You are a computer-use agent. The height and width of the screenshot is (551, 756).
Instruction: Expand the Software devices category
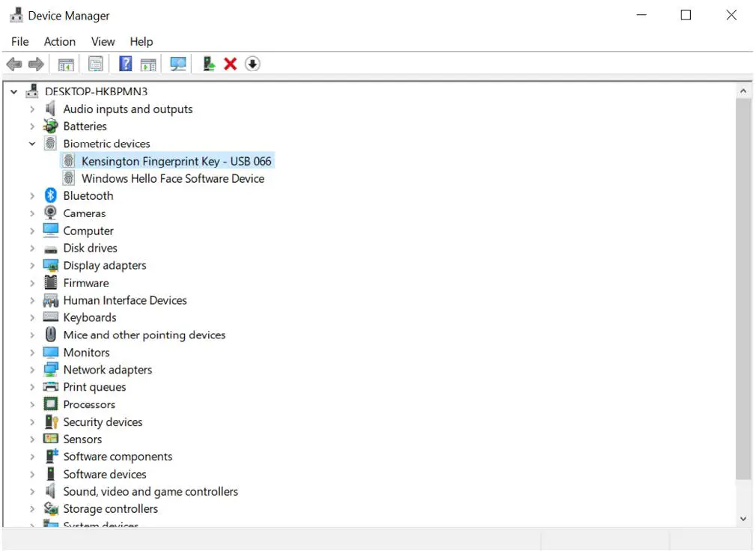pos(32,475)
